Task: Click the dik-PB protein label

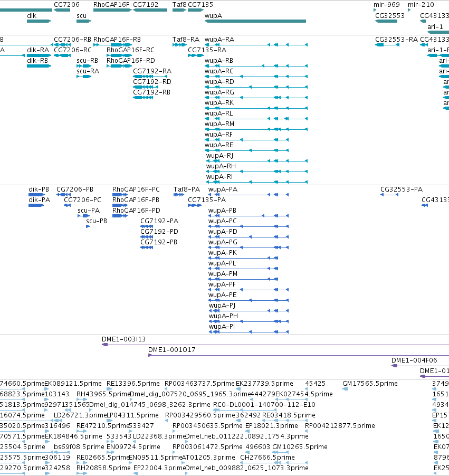Action: (x=39, y=189)
